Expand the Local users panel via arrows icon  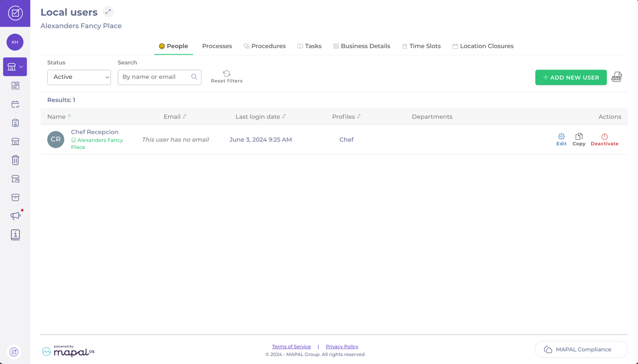(108, 12)
